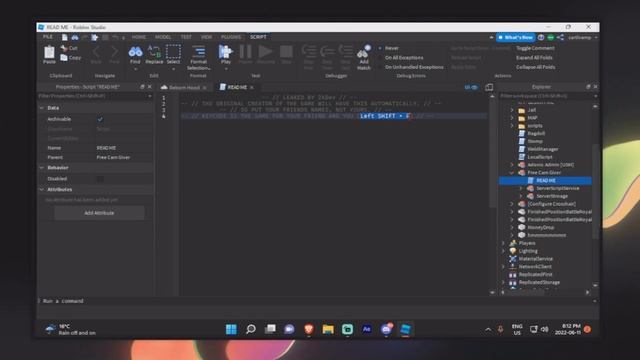Screen dimensions: 640x360
Task: Open File Explorer from taskbar
Action: coord(328,329)
